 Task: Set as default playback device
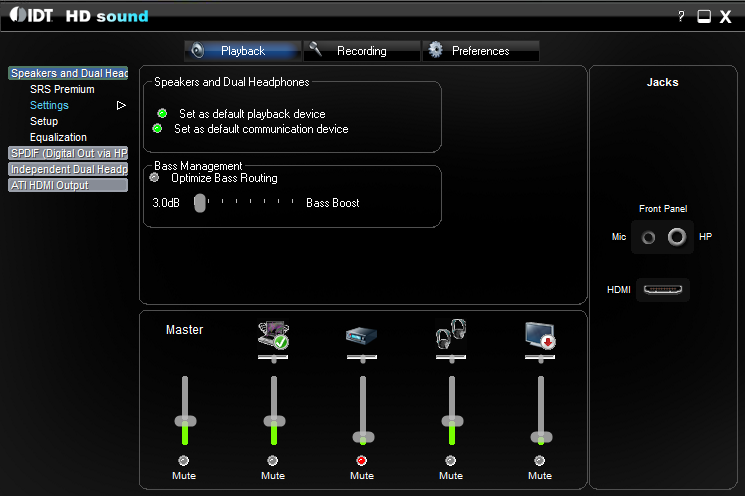pyautogui.click(x=162, y=114)
